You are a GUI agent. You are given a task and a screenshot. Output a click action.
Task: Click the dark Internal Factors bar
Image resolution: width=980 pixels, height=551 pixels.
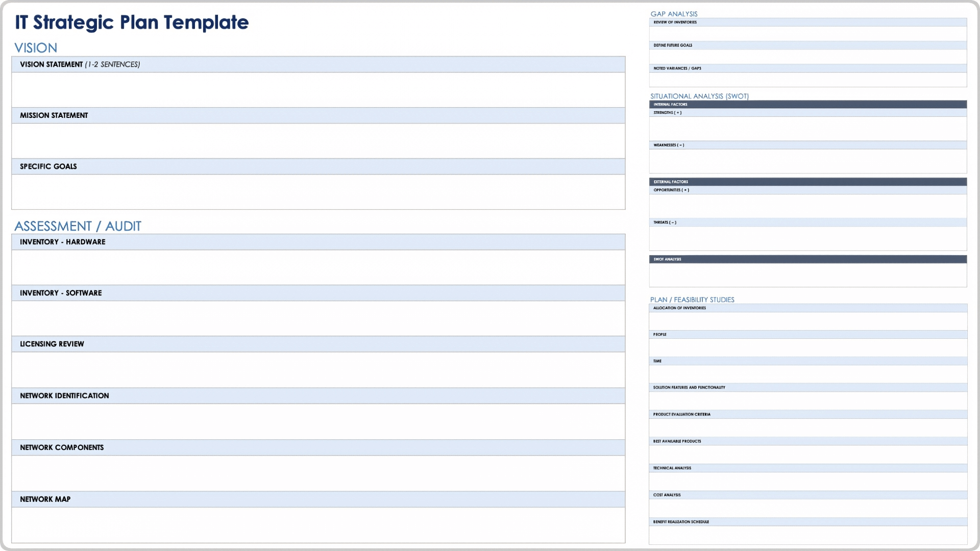click(x=808, y=105)
